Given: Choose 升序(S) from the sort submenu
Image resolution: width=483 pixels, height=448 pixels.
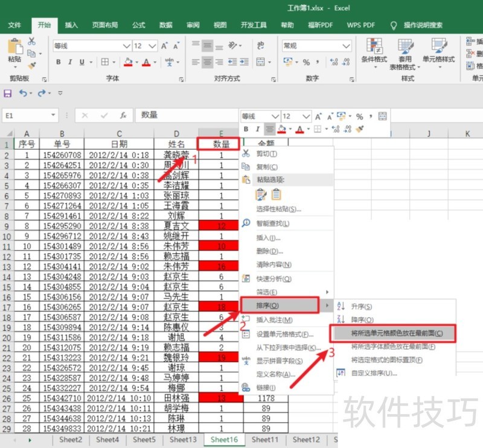Looking at the screenshot, I should (360, 307).
